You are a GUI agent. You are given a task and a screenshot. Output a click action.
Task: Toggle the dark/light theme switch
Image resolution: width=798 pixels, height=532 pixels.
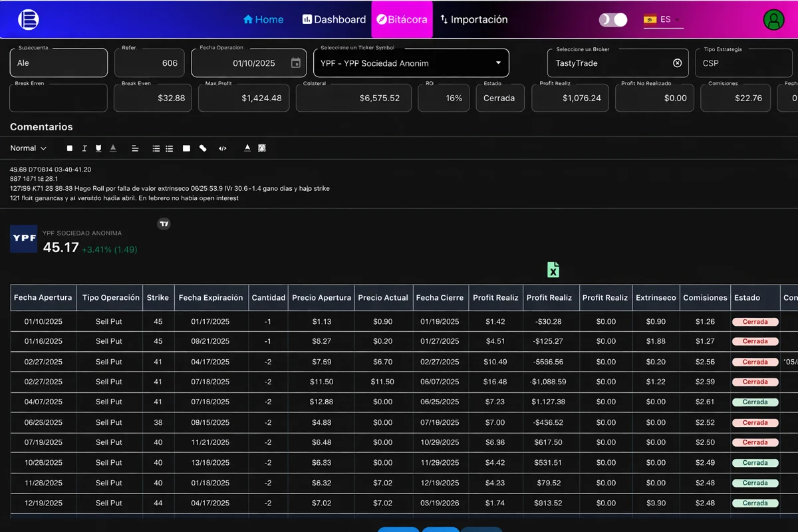click(x=613, y=19)
